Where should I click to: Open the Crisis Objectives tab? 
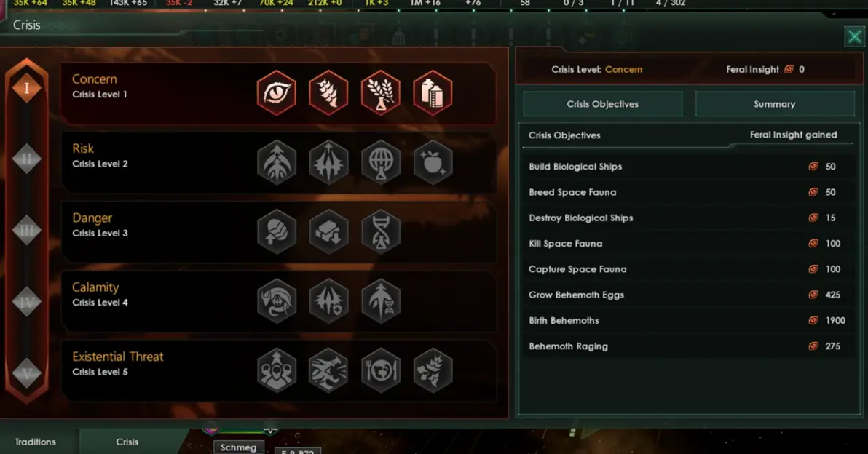coord(602,104)
